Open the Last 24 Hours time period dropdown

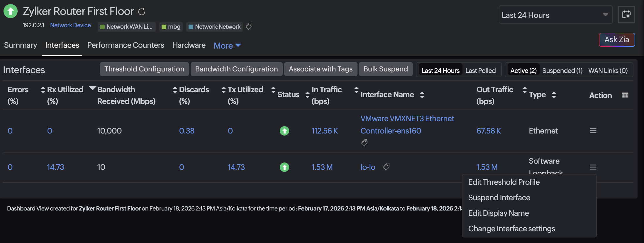[x=555, y=15]
